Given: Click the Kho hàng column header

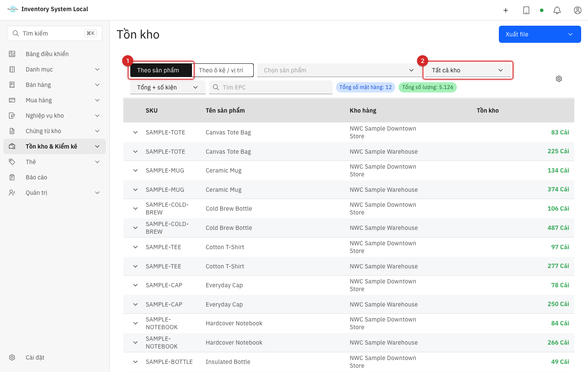Looking at the screenshot, I should [x=363, y=110].
